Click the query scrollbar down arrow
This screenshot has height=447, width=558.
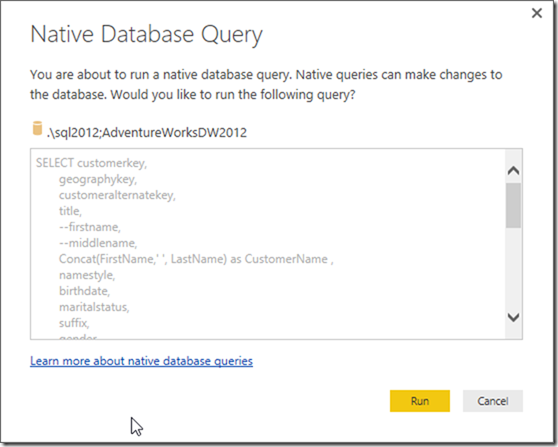point(513,317)
